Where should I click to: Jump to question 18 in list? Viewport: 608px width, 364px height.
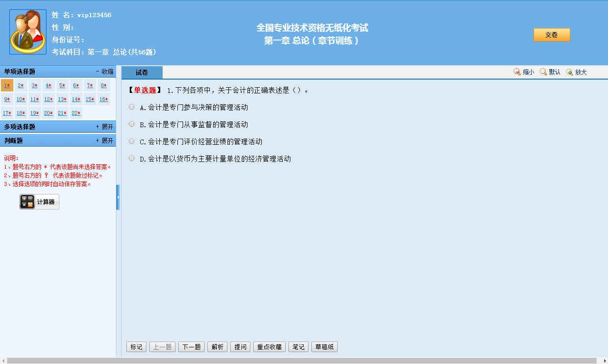coord(21,113)
